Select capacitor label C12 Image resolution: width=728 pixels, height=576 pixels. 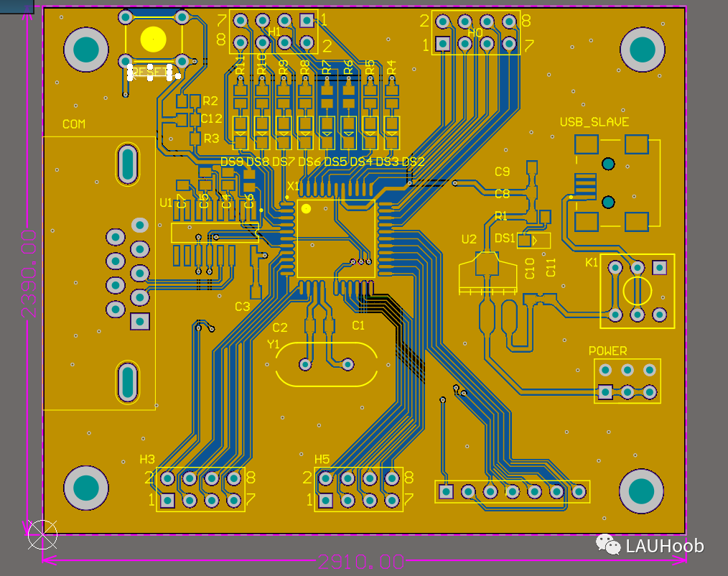coord(211,119)
